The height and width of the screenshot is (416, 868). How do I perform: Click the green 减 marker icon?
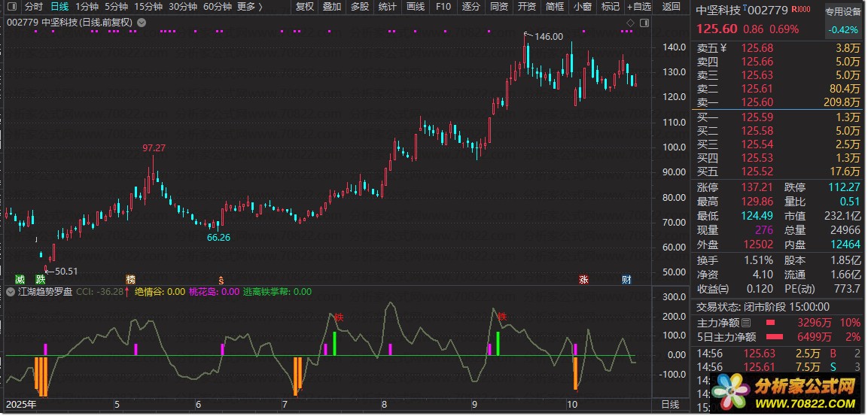click(x=20, y=279)
